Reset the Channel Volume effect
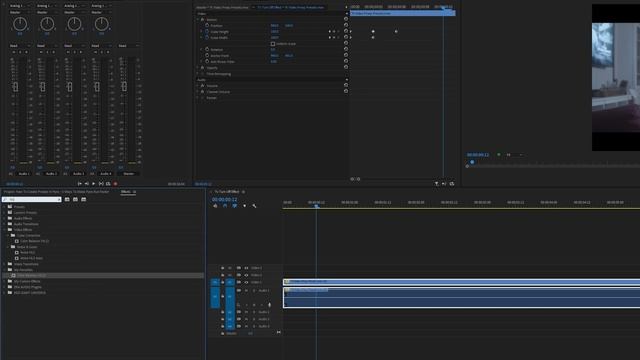This screenshot has width=640, height=360. click(x=346, y=91)
